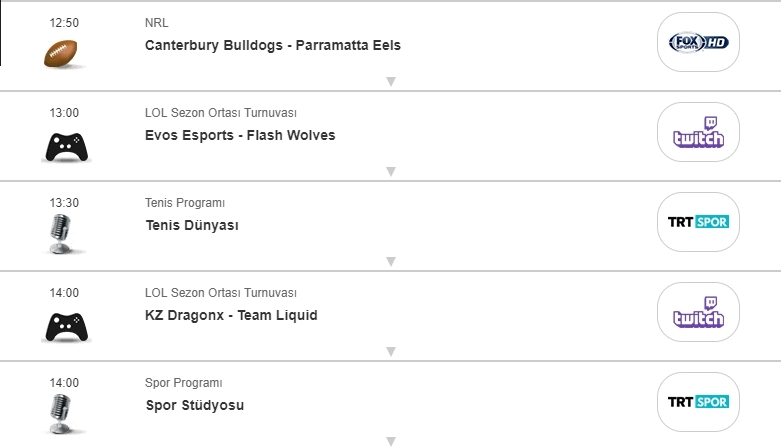This screenshot has height=448, width=781.
Task: Open Canterbury Bulldogs - Parramatta Eels match
Action: [272, 45]
